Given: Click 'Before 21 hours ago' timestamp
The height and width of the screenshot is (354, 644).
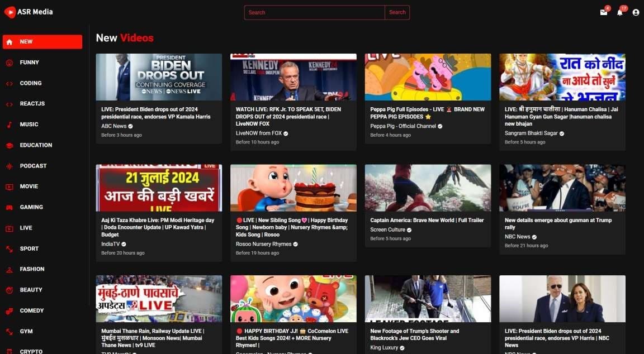Looking at the screenshot, I should 526,246.
